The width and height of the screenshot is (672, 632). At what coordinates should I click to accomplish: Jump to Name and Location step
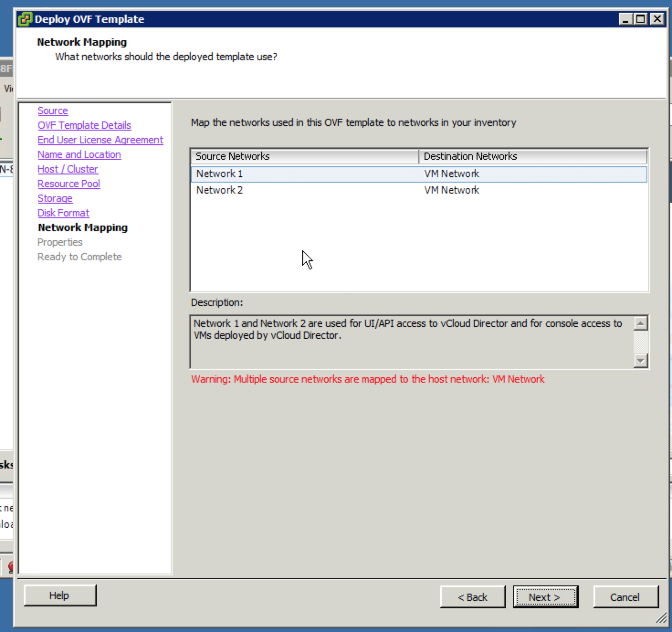pos(79,155)
